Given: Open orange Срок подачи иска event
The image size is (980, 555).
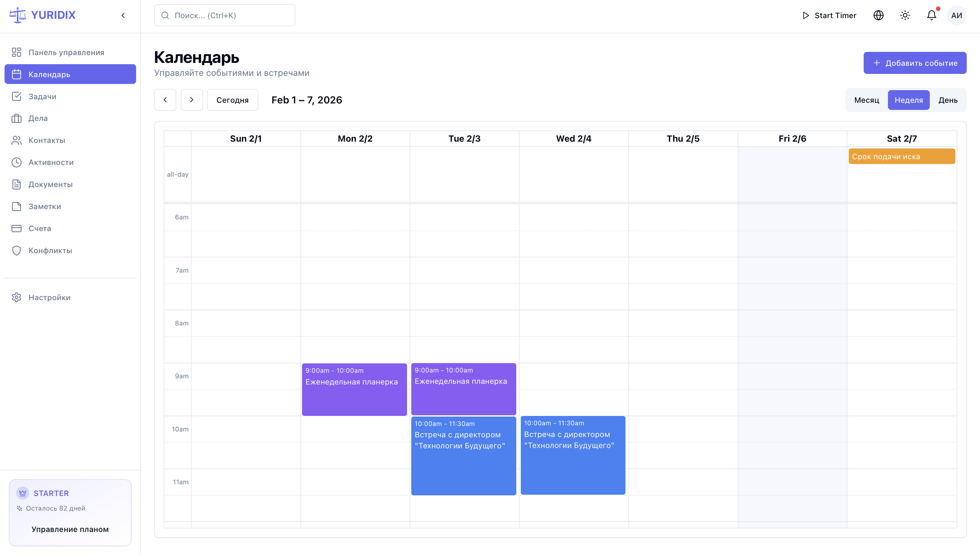Looking at the screenshot, I should click(901, 156).
